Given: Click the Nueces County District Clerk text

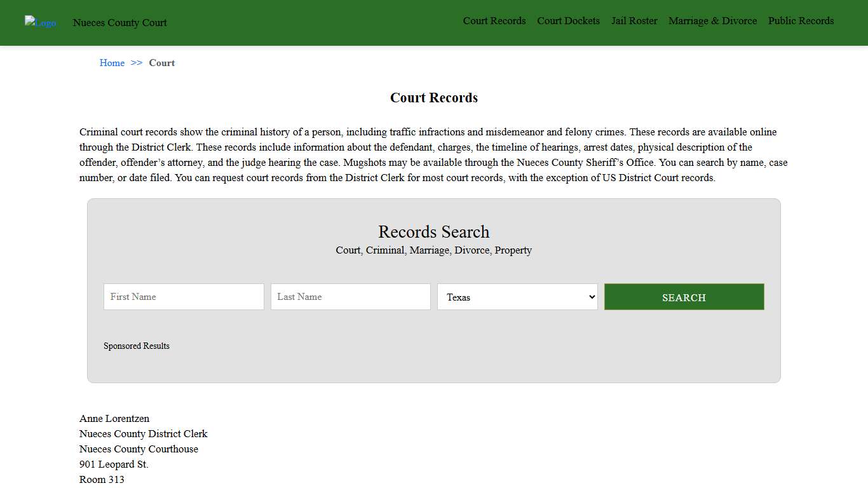Looking at the screenshot, I should (143, 433).
